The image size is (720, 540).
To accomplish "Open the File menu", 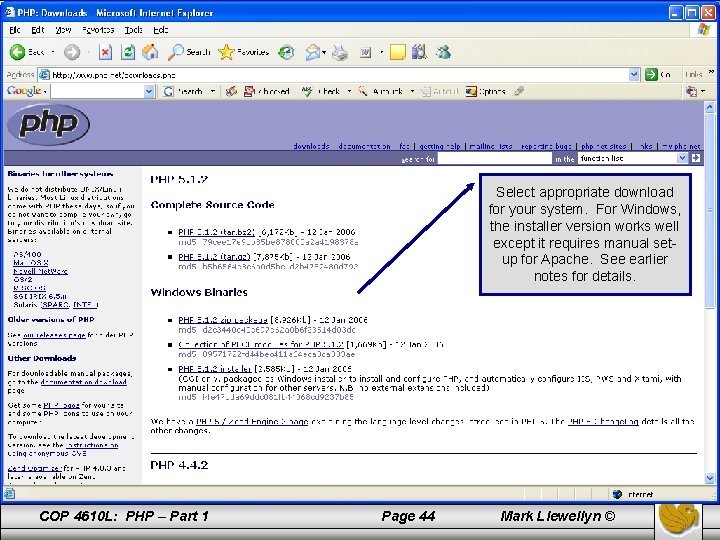I will pos(15,30).
